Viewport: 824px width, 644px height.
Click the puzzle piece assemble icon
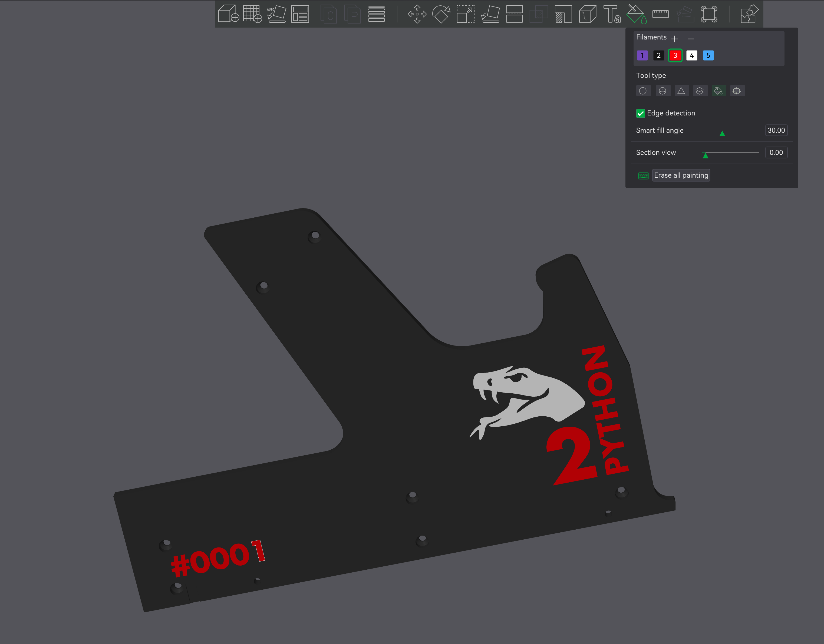(x=749, y=14)
